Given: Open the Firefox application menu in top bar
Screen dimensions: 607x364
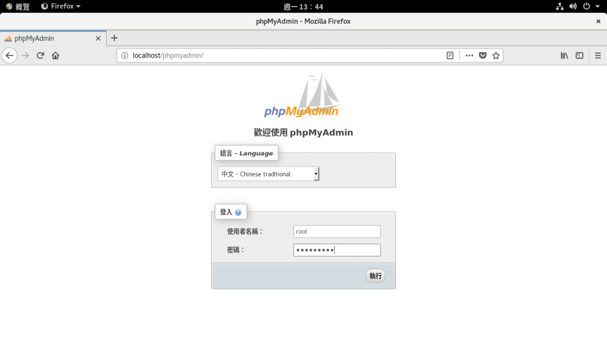Looking at the screenshot, I should point(61,6).
